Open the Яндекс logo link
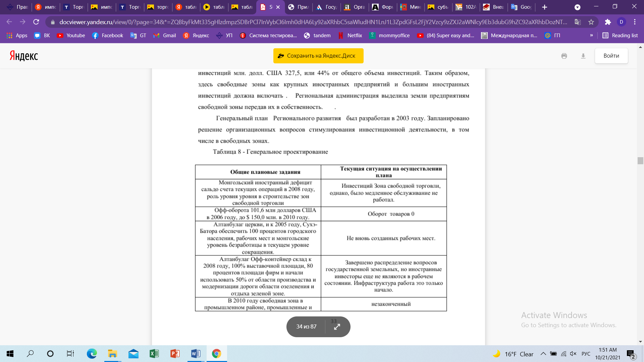644x362 pixels. click(23, 56)
